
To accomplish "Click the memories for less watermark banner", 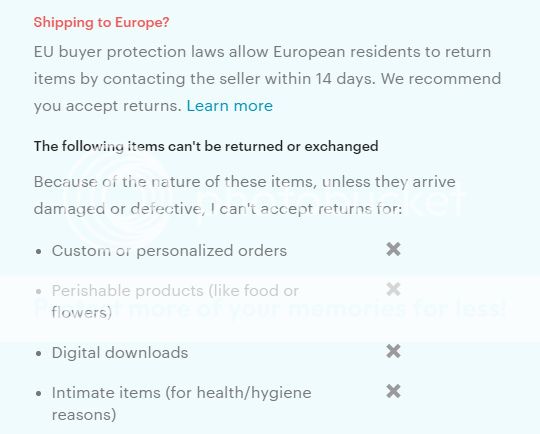I will pos(270,308).
